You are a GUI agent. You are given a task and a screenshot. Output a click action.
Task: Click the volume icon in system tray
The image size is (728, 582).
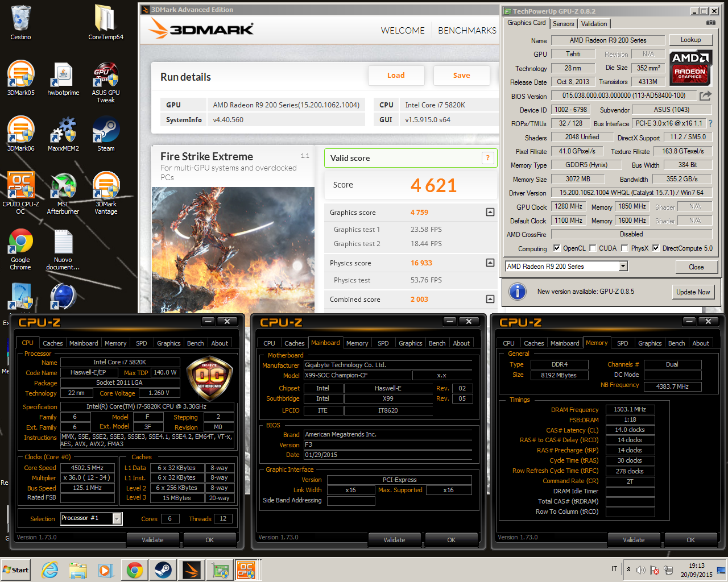641,570
